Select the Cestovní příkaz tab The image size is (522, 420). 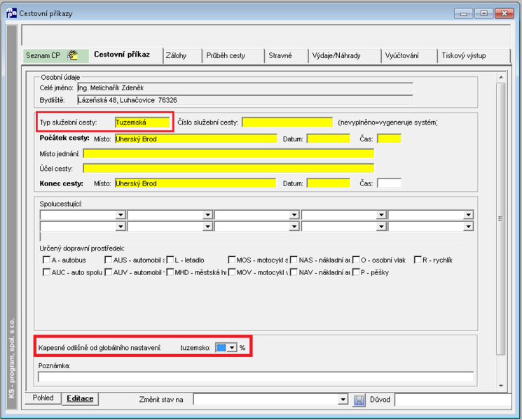126,55
